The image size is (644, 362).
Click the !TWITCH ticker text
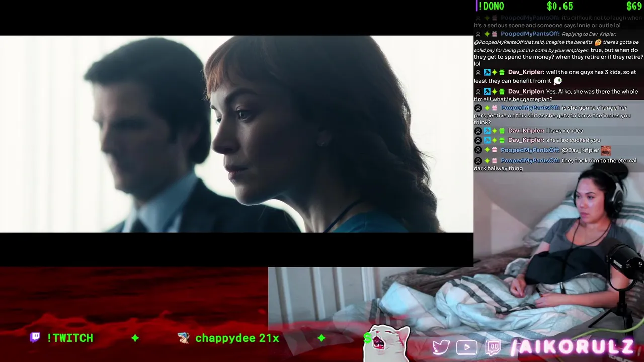[70, 338]
